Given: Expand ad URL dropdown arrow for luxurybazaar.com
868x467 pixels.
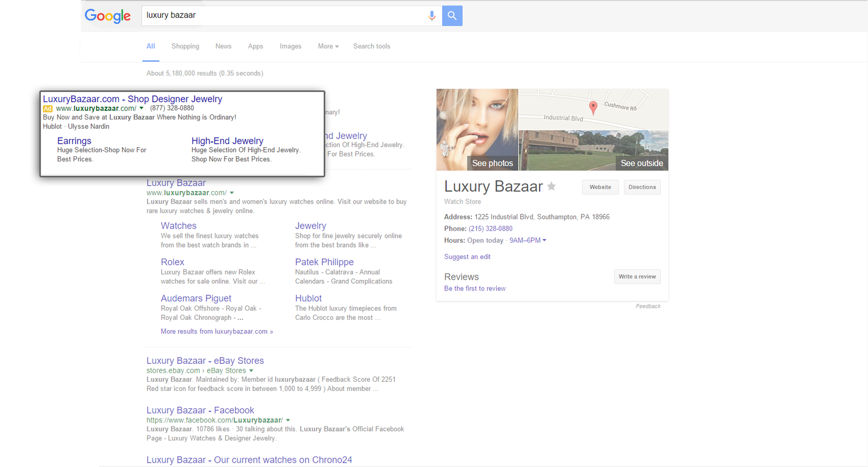Looking at the screenshot, I should [x=142, y=108].
